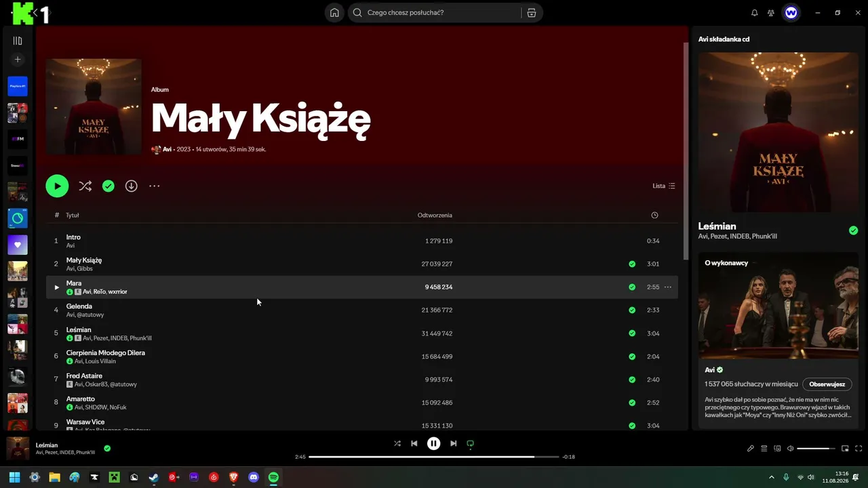
Task: Open Gibbs artist link under Mały Książę
Action: pos(85,269)
